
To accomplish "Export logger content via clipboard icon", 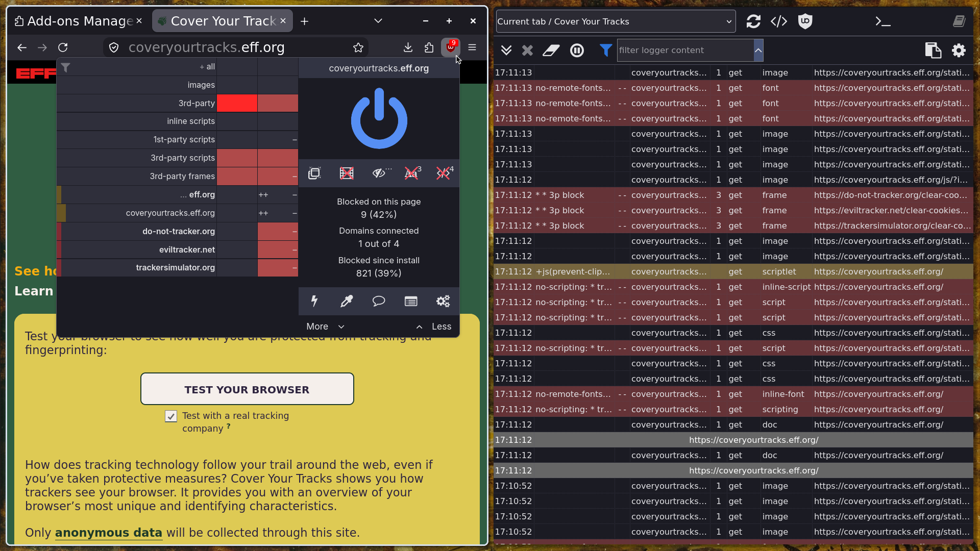I will (x=933, y=50).
